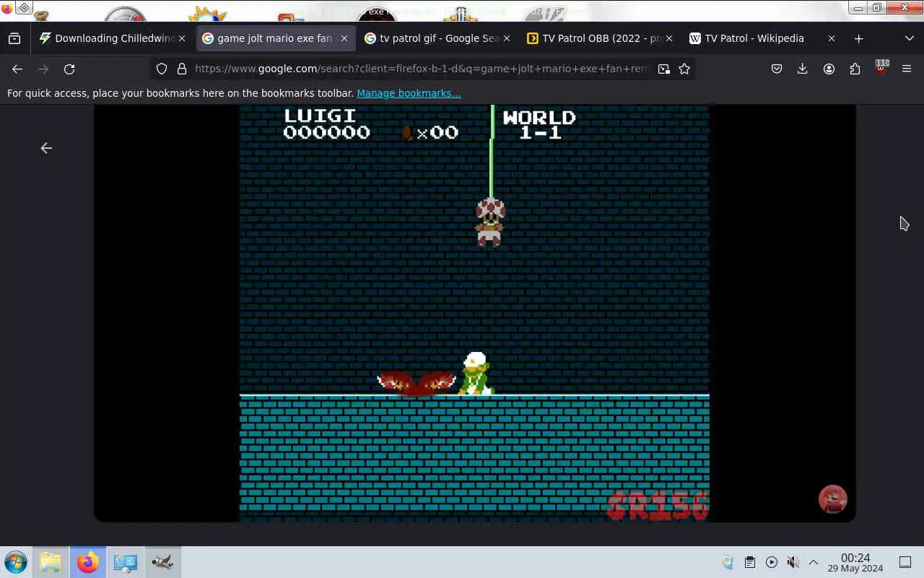Open file manager folder in taskbar

pyautogui.click(x=51, y=562)
